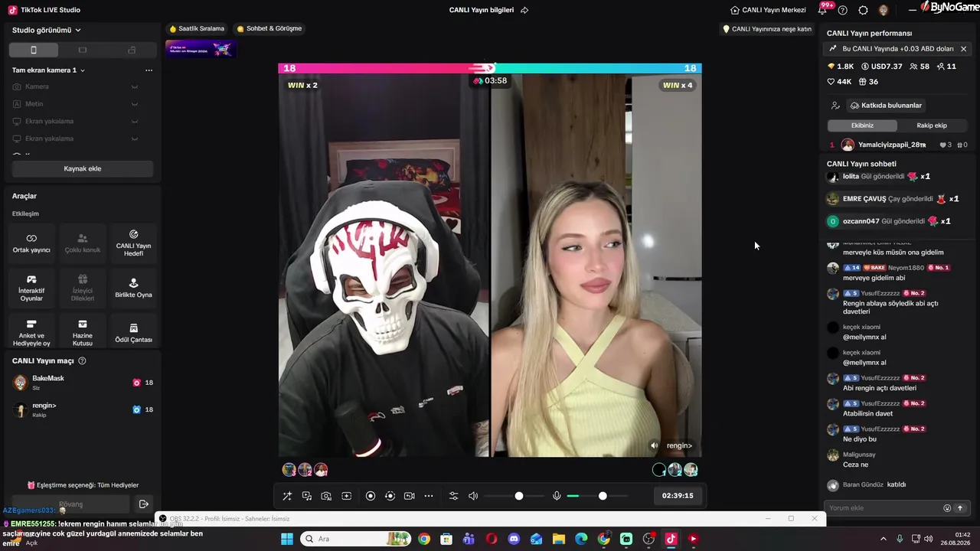The width and height of the screenshot is (980, 551).
Task: Open the settings gear in title bar
Action: tap(864, 10)
